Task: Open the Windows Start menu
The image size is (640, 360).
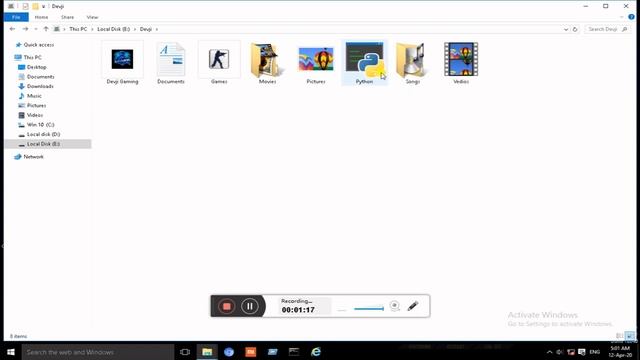Action: [x=11, y=352]
